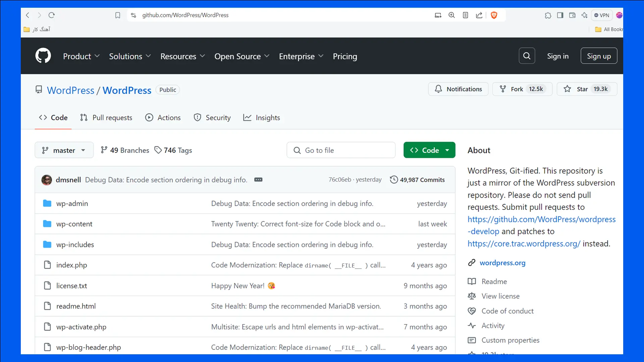Screen dimensions: 644x362
Task: Click the wp-content folder
Action: 74,224
